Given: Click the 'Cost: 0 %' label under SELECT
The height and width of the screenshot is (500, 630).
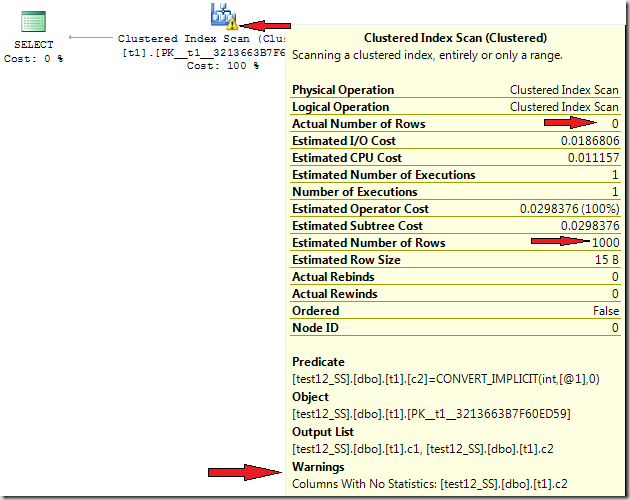Looking at the screenshot, I should click(x=33, y=59).
